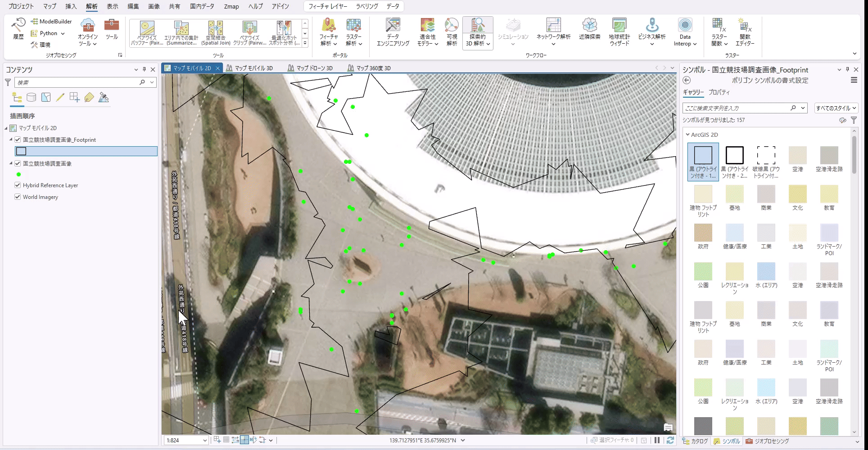Viewport: 868px width, 450px height.
Task: Click the symbol gallery search field
Action: 736,108
